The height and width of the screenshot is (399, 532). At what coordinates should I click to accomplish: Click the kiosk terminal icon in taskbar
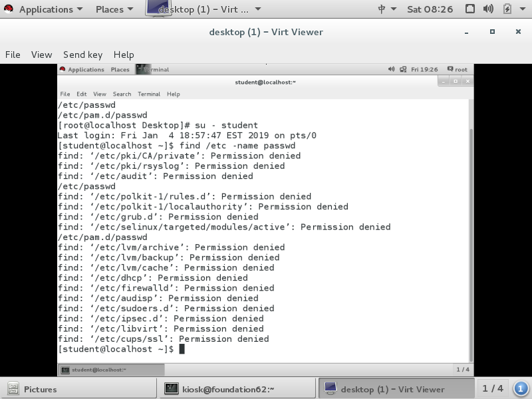click(x=172, y=389)
